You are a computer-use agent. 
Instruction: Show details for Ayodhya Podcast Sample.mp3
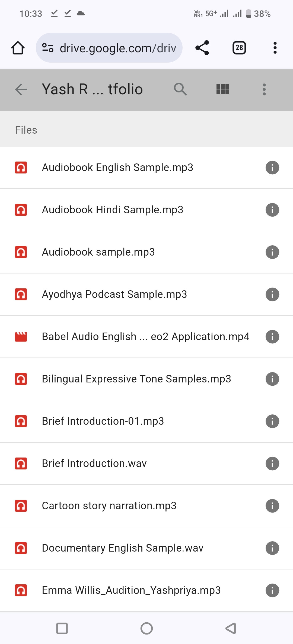click(272, 294)
